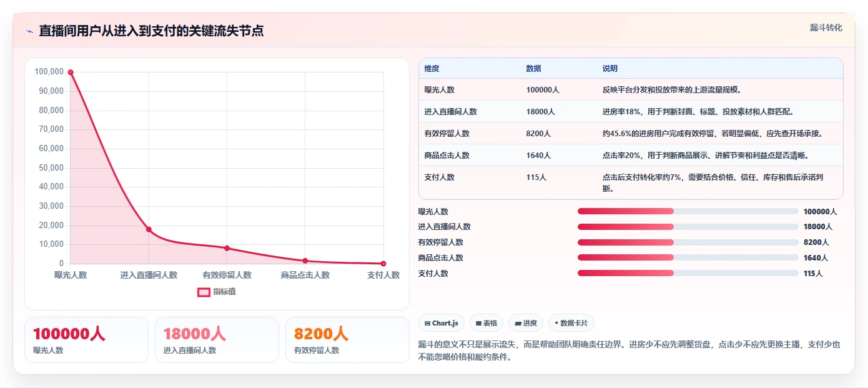Screen dimensions: 868x388
Task: Select the 数据卡片 tag
Action: (x=571, y=323)
